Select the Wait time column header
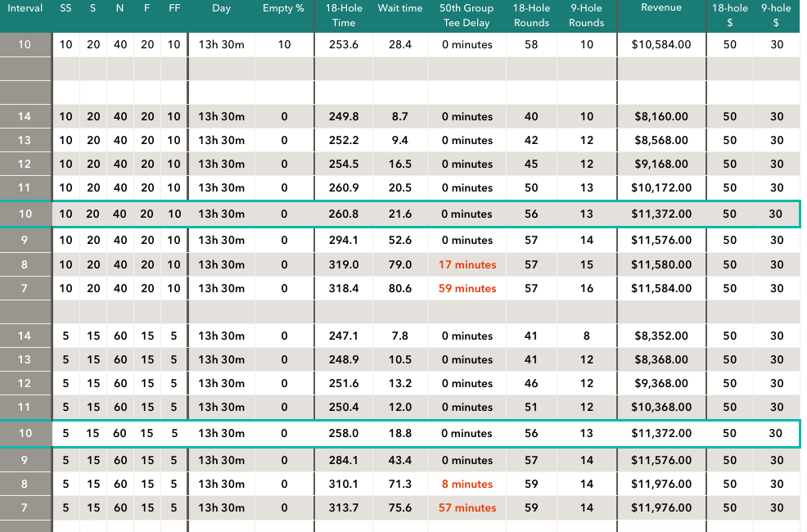The image size is (807, 532). (x=400, y=8)
